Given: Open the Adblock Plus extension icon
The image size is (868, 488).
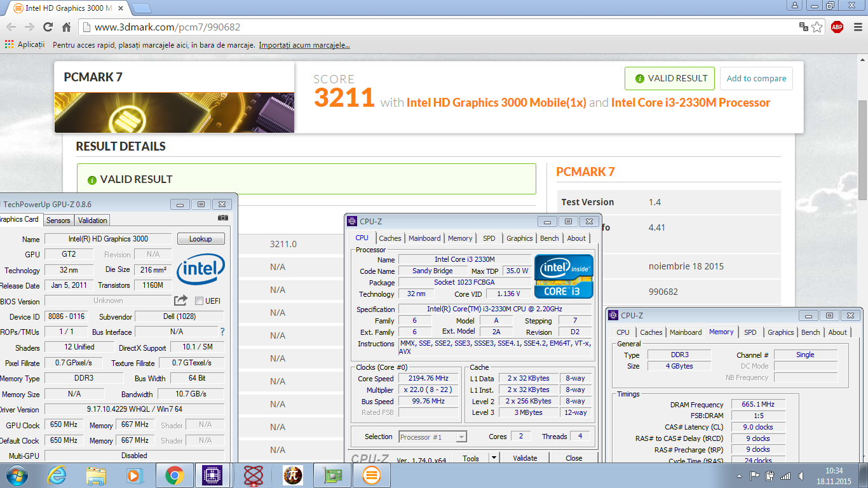Looking at the screenshot, I should coord(837,27).
